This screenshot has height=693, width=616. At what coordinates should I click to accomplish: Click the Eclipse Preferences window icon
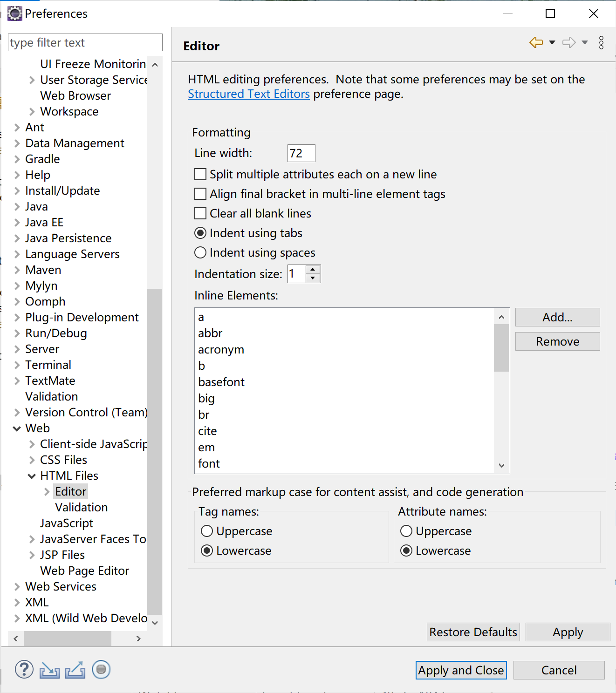(x=15, y=14)
